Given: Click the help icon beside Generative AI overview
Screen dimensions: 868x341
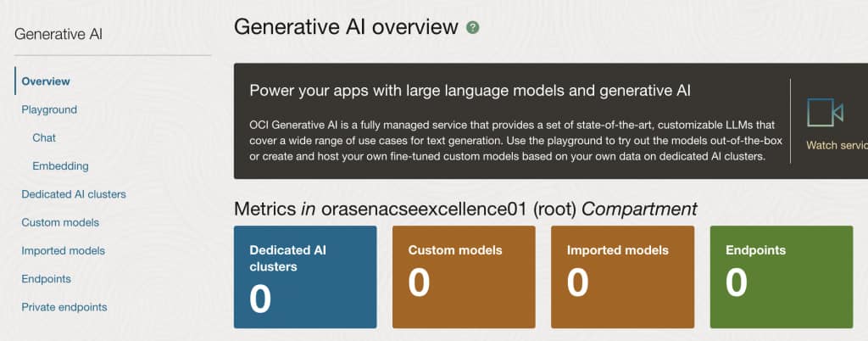Looking at the screenshot, I should point(473,28).
